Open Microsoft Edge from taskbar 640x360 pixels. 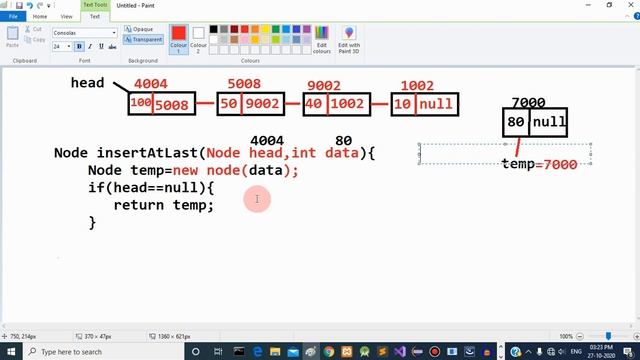[x=258, y=351]
